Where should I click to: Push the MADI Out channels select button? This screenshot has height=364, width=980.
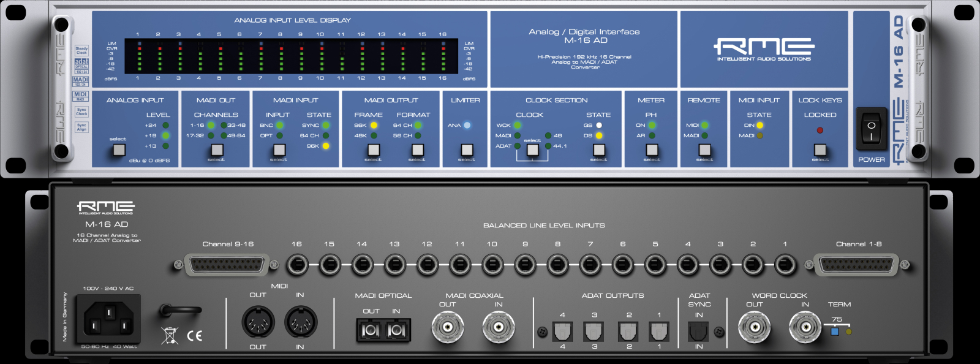(217, 149)
